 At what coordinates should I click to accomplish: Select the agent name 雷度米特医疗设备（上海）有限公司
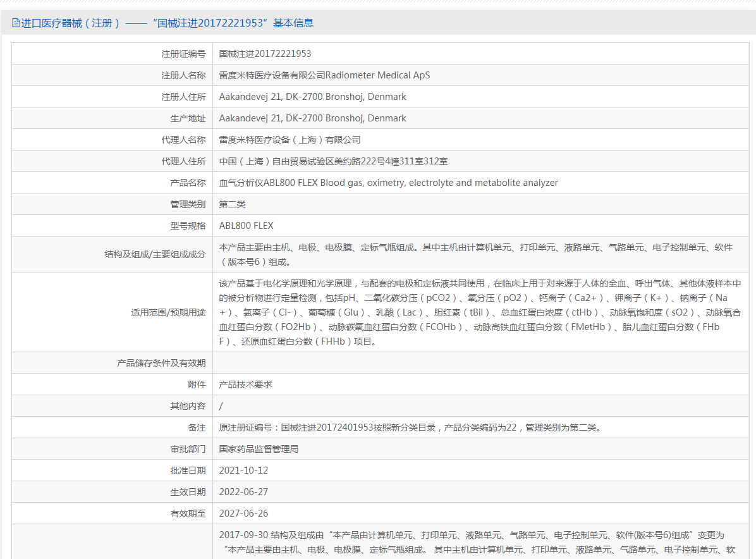(x=290, y=140)
